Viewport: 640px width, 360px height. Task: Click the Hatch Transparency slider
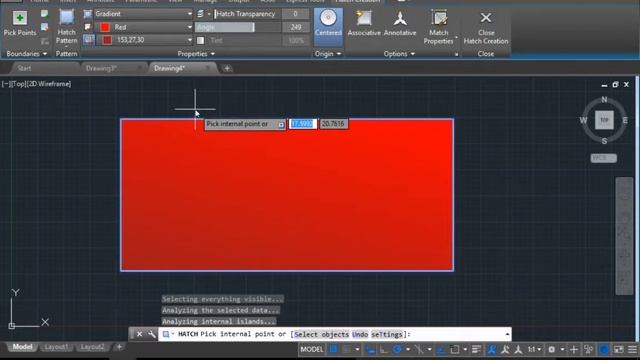click(248, 14)
